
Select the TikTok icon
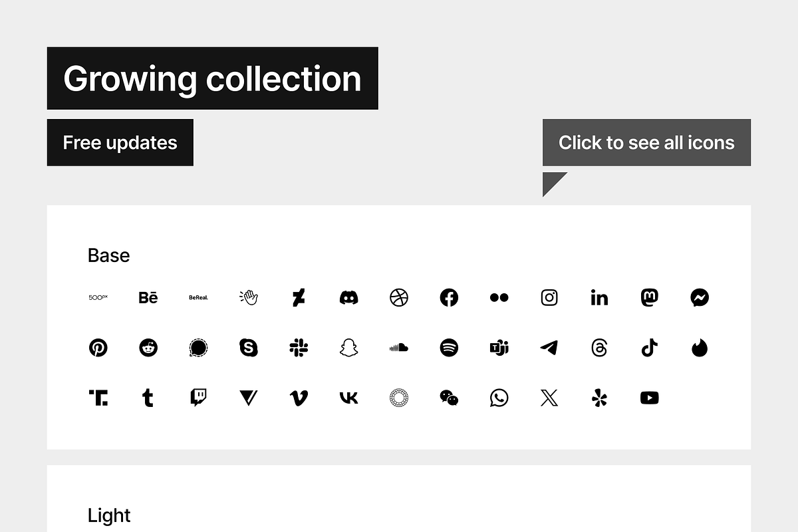pos(650,348)
